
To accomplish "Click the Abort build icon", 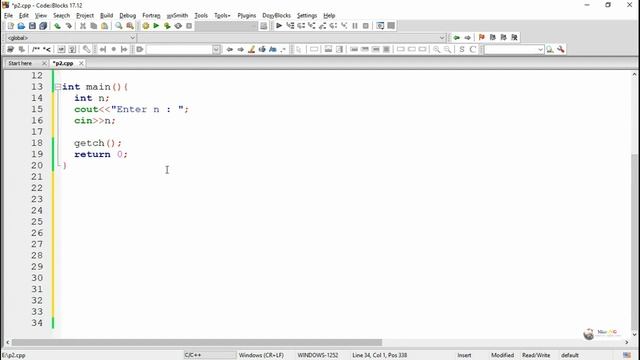I will pos(189,26).
